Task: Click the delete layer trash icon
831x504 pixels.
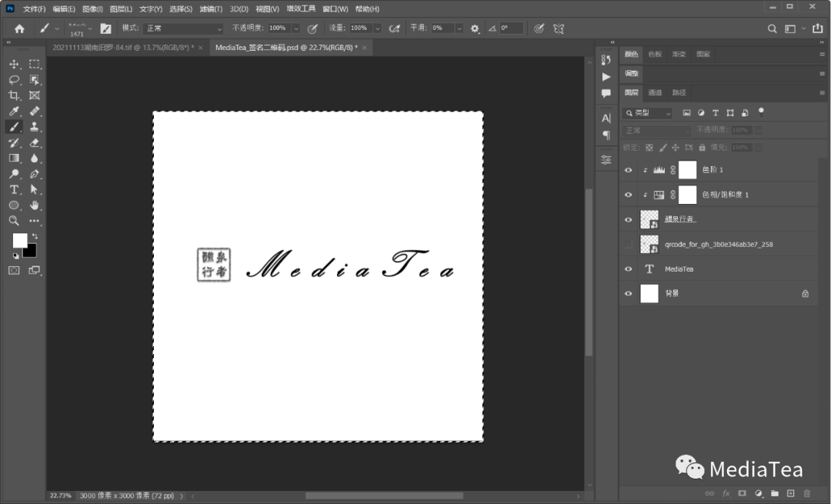Action: [x=806, y=493]
